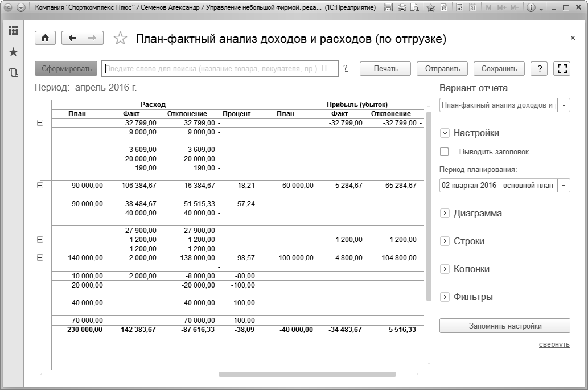The height and width of the screenshot is (390, 588).
Task: Click the Сохранить button
Action: pos(499,69)
